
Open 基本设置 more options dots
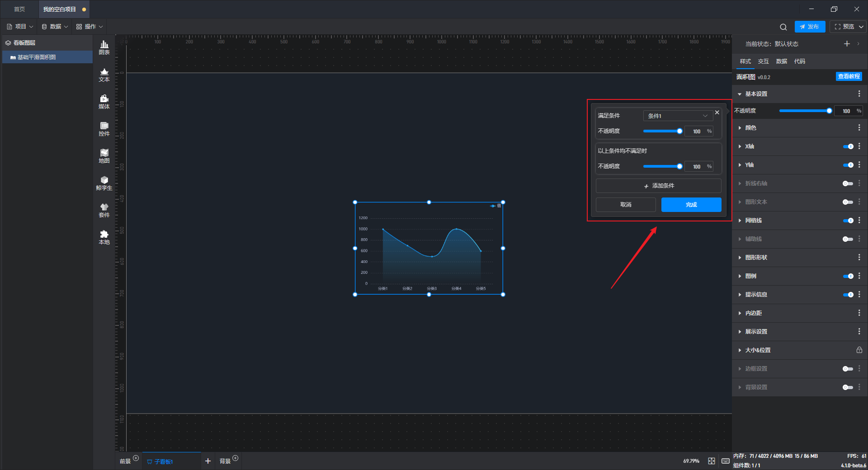pyautogui.click(x=859, y=94)
